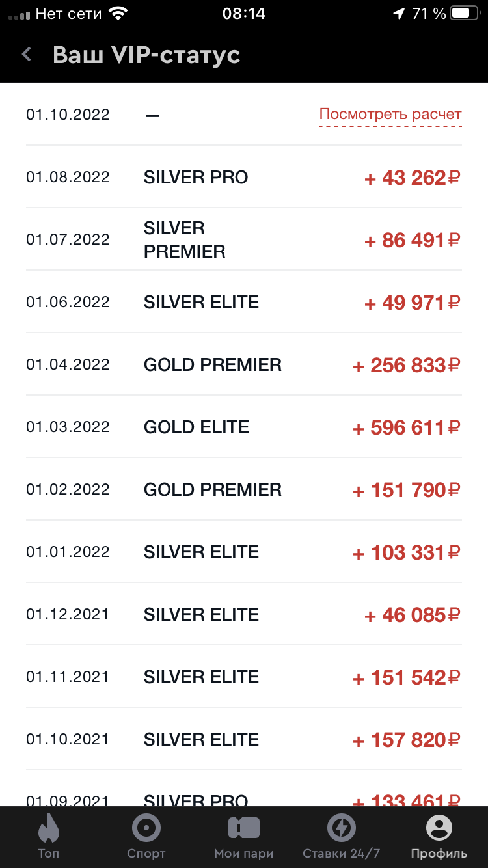Tap the Ваш VIP-статус page title
Screen dimensions: 488x868
[146, 55]
